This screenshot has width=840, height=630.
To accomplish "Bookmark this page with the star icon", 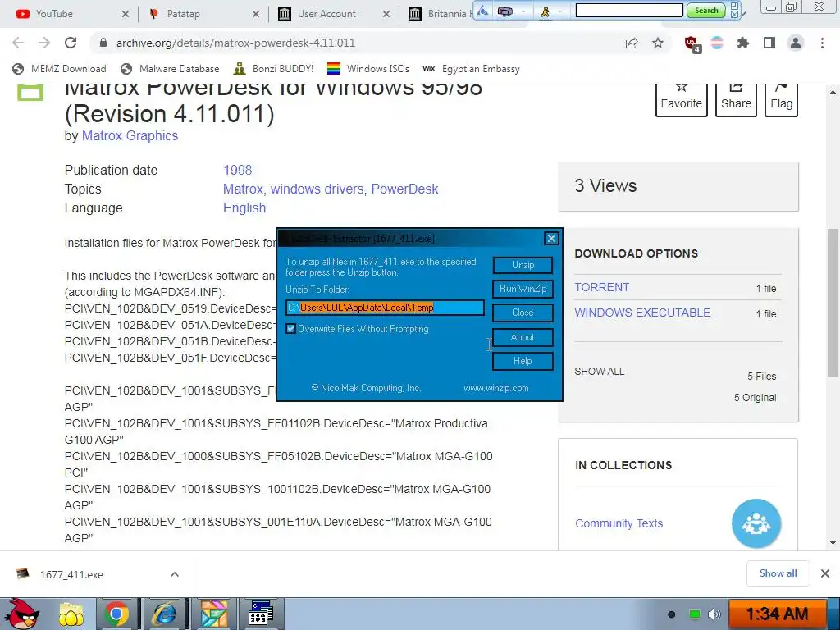I will (658, 43).
